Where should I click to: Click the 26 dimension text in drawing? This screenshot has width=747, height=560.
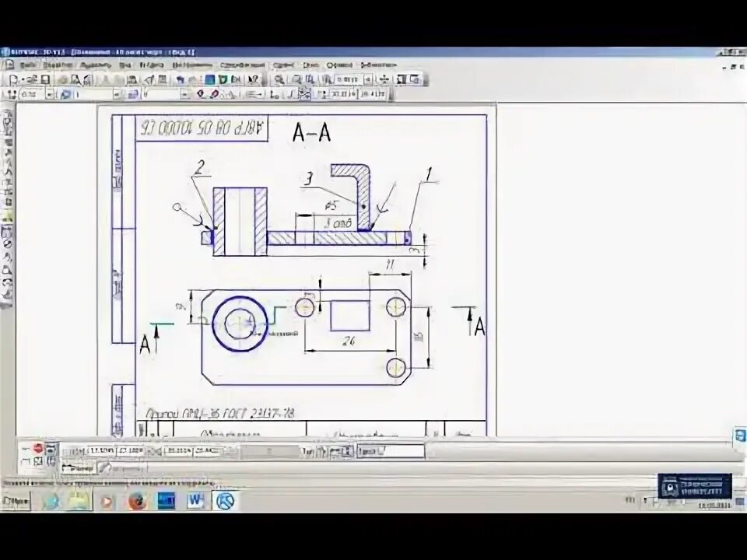pyautogui.click(x=349, y=341)
